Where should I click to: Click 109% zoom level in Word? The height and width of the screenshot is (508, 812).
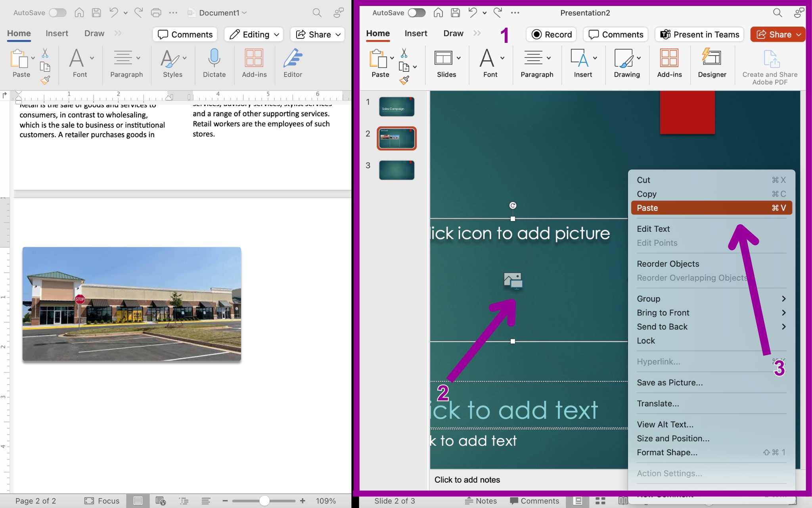click(x=326, y=501)
